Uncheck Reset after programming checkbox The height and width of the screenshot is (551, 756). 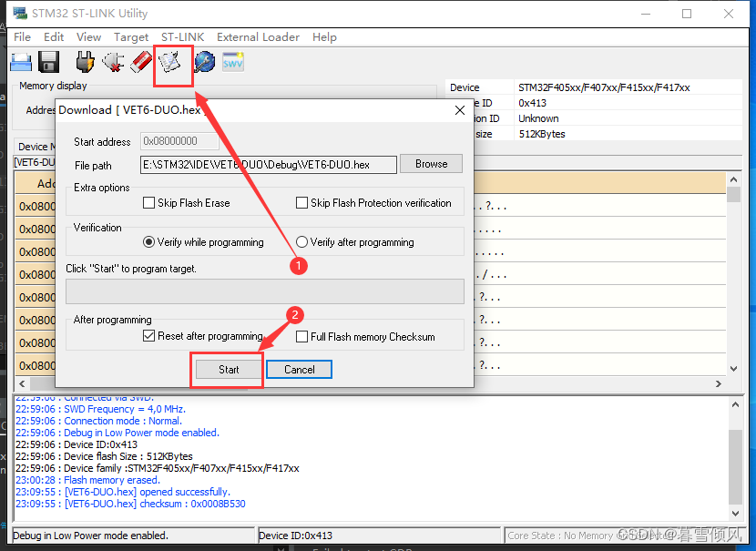148,336
